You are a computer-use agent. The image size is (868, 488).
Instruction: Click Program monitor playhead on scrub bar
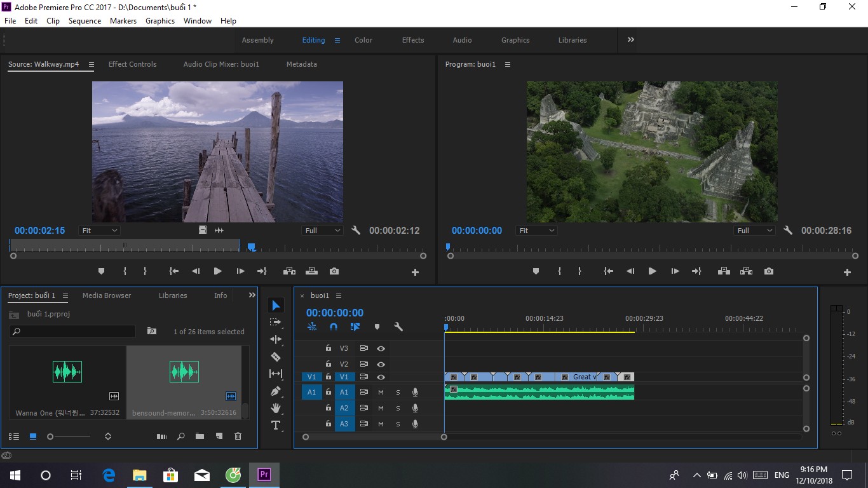click(448, 247)
